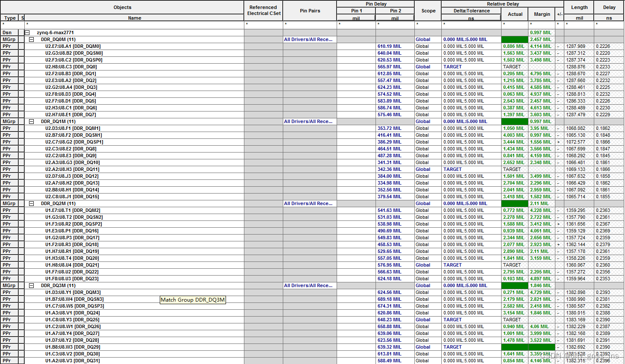
Task: Click the Relative Delay group header
Action: coord(503,4)
